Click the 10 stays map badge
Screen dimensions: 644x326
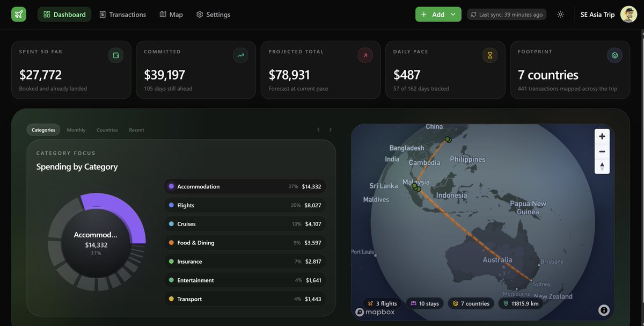[x=425, y=303]
